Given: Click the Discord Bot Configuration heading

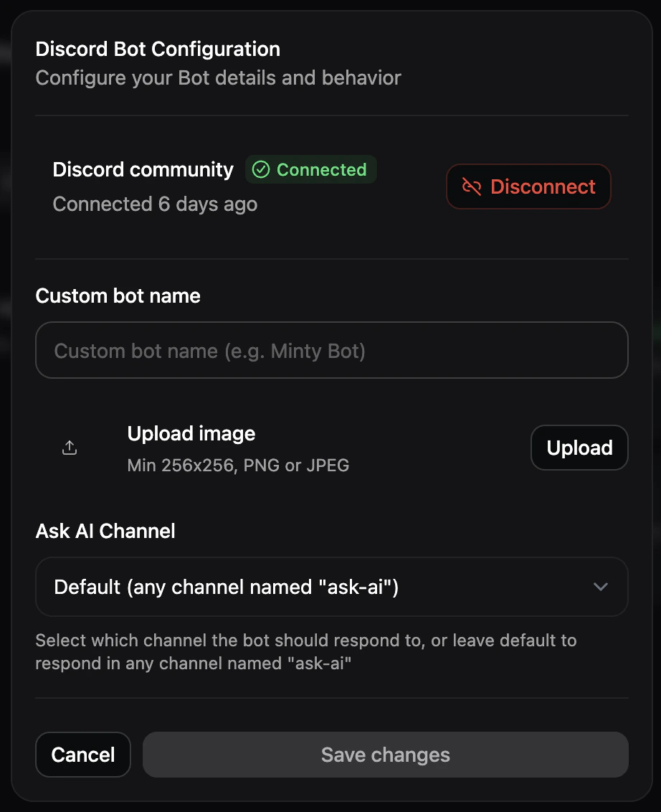Looking at the screenshot, I should pos(158,49).
